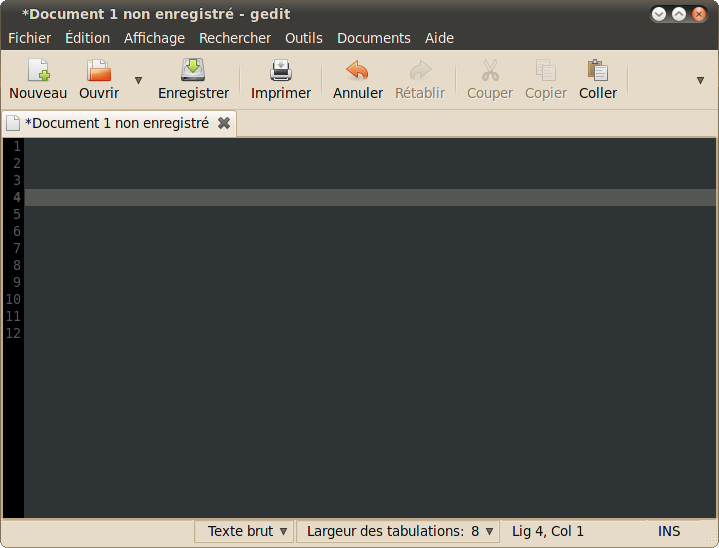Open the Outils menu

click(304, 38)
